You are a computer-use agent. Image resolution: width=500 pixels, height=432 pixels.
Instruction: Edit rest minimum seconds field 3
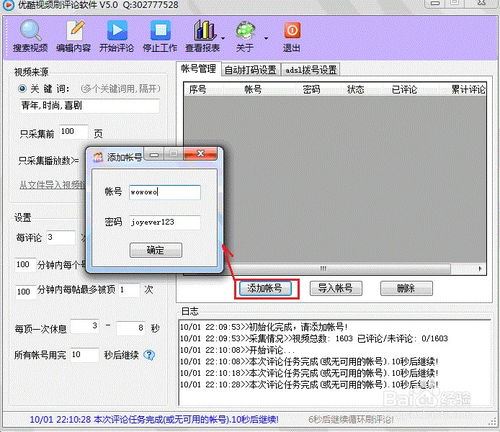click(85, 326)
